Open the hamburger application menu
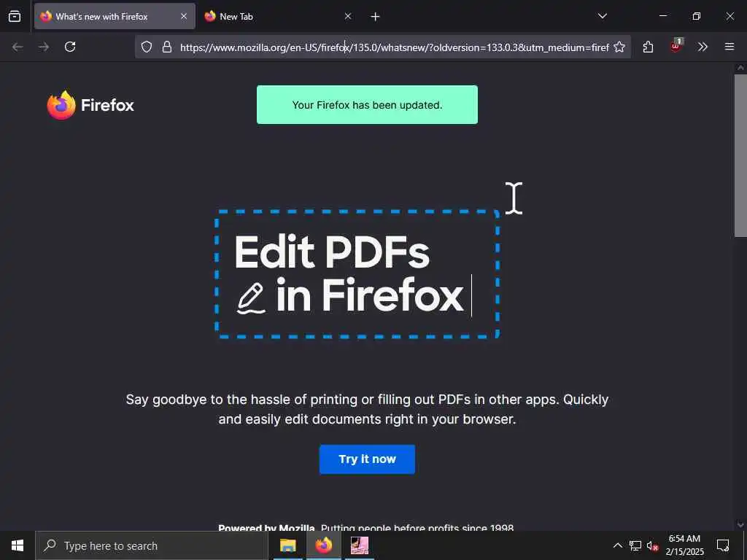 point(729,47)
